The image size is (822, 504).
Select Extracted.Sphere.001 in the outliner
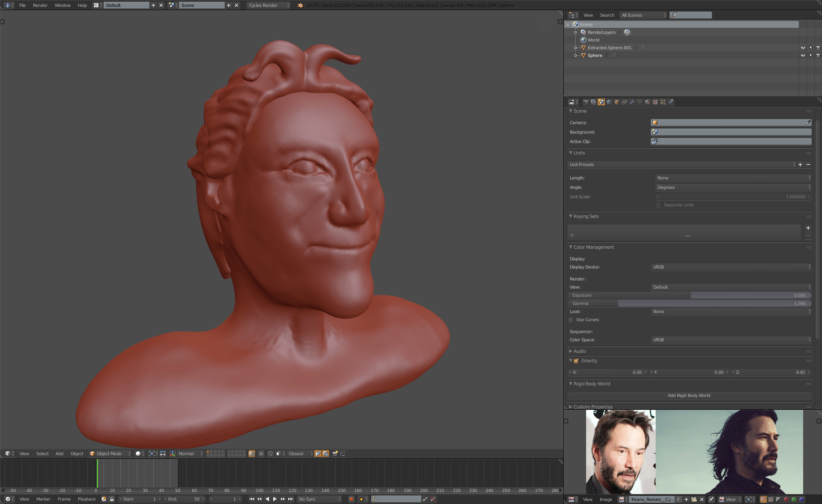point(609,48)
